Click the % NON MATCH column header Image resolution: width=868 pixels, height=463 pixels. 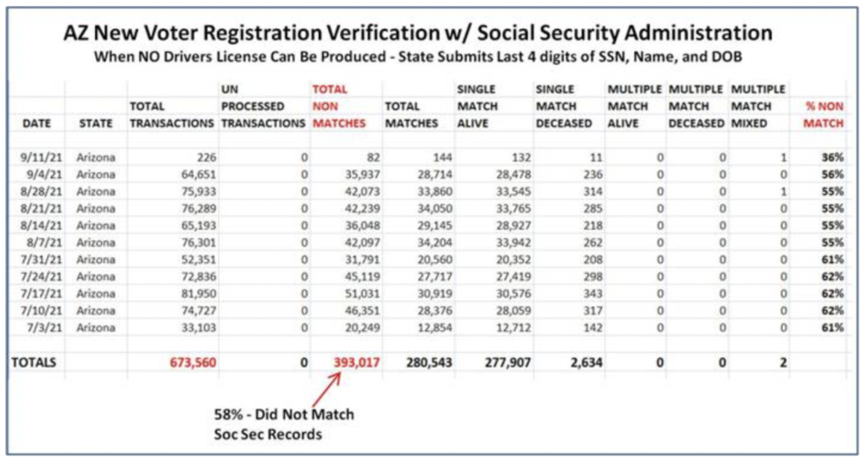tap(824, 114)
